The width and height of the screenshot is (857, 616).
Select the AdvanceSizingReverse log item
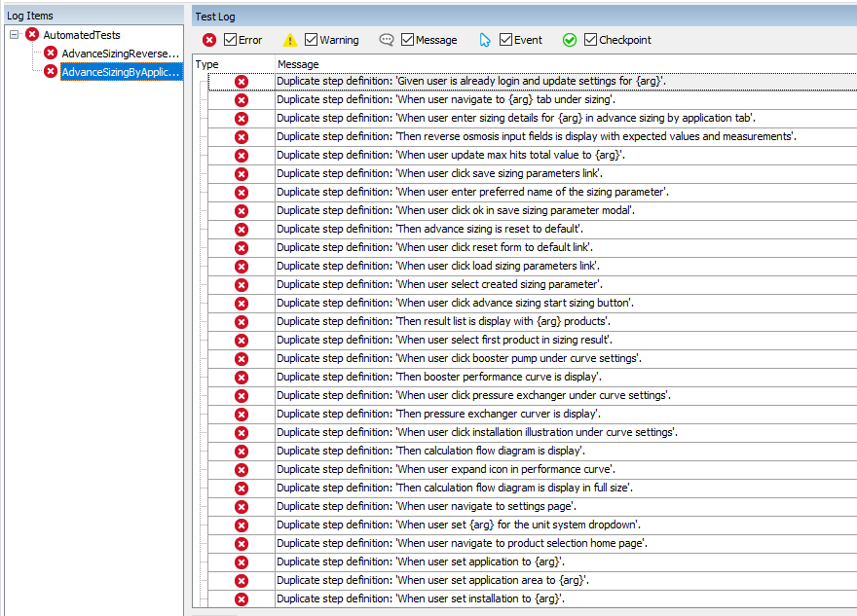point(120,53)
